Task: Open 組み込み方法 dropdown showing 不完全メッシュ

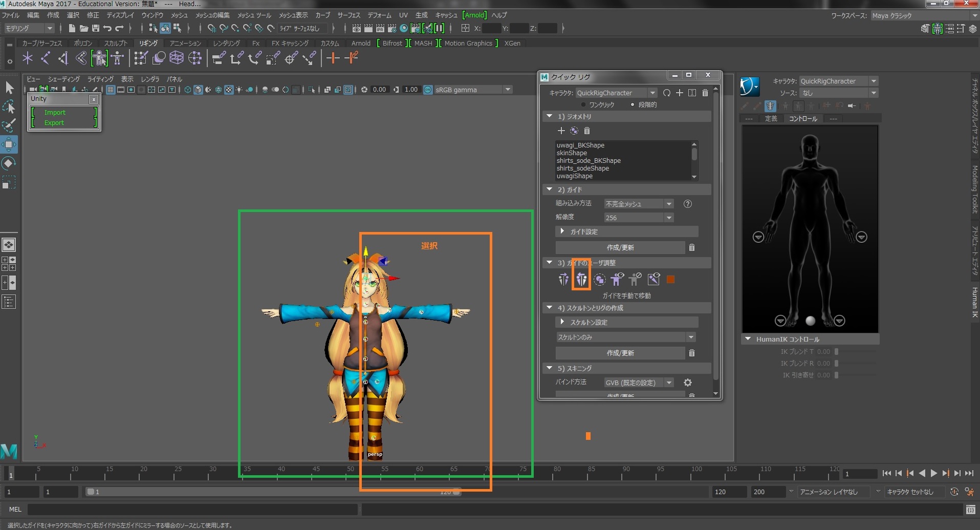Action: pos(639,204)
